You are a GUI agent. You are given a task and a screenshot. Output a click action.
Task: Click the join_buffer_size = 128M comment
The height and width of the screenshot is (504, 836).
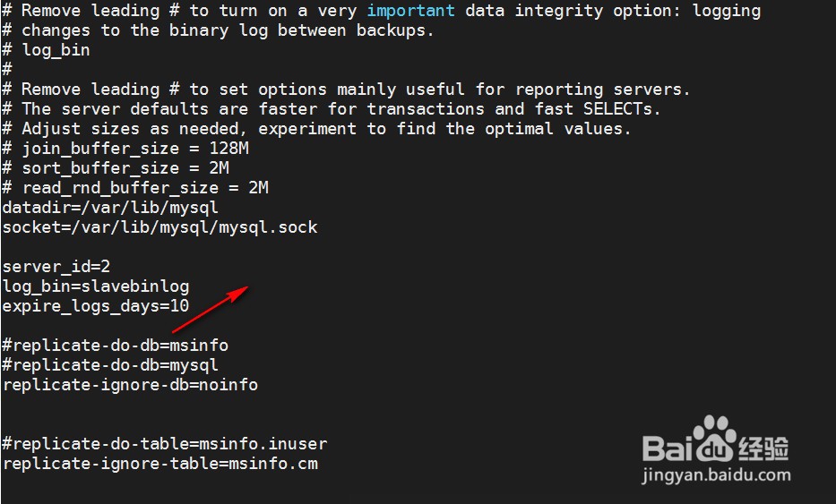(x=134, y=148)
